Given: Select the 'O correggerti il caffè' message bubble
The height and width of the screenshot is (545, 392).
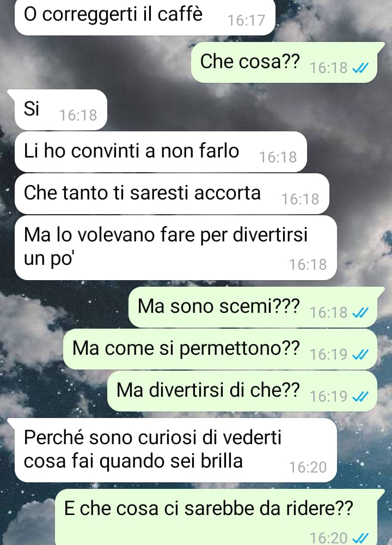Looking at the screenshot, I should 145,17.
